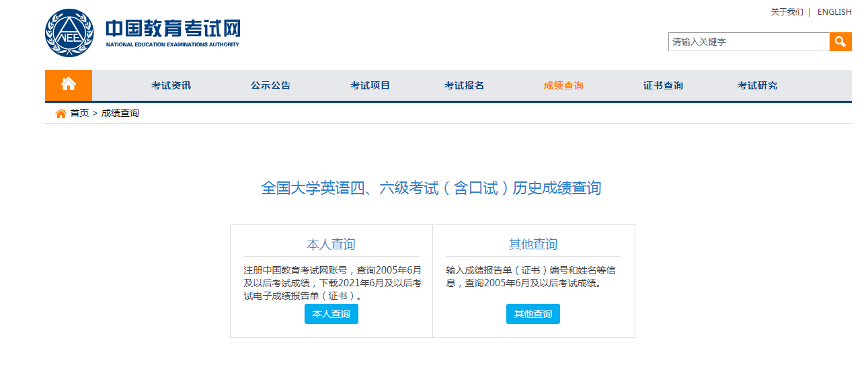Open the 考试研究 menu

click(x=758, y=85)
